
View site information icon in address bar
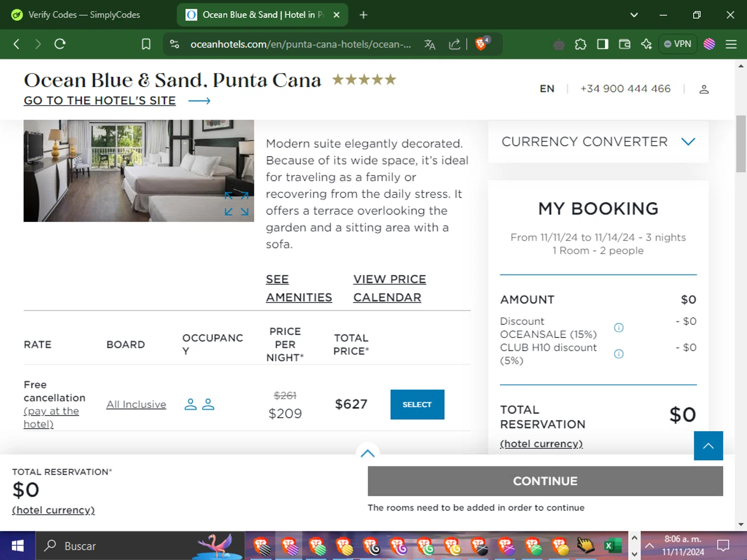pyautogui.click(x=174, y=44)
